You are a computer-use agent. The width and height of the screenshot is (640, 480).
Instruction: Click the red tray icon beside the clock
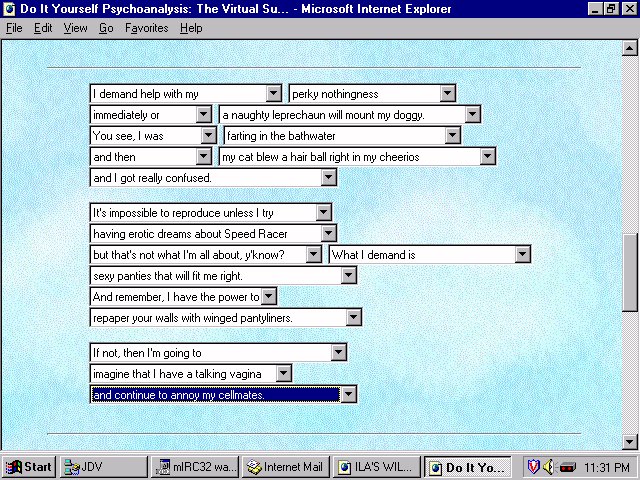coord(568,467)
